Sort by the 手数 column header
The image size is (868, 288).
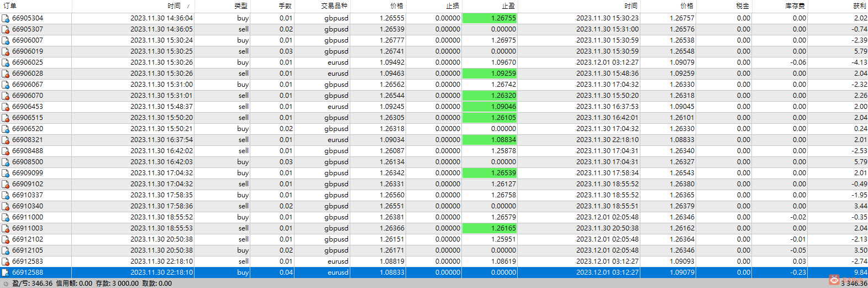coord(272,6)
